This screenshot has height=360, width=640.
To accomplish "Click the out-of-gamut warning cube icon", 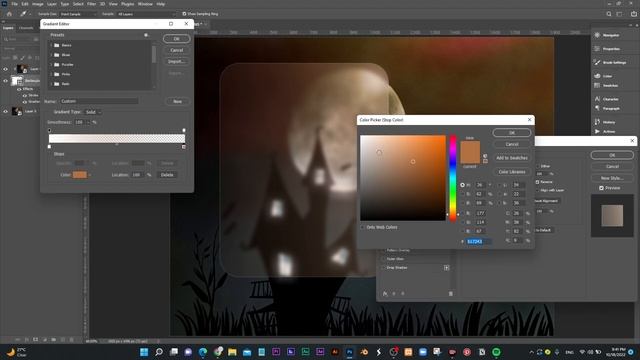I will (x=485, y=156).
